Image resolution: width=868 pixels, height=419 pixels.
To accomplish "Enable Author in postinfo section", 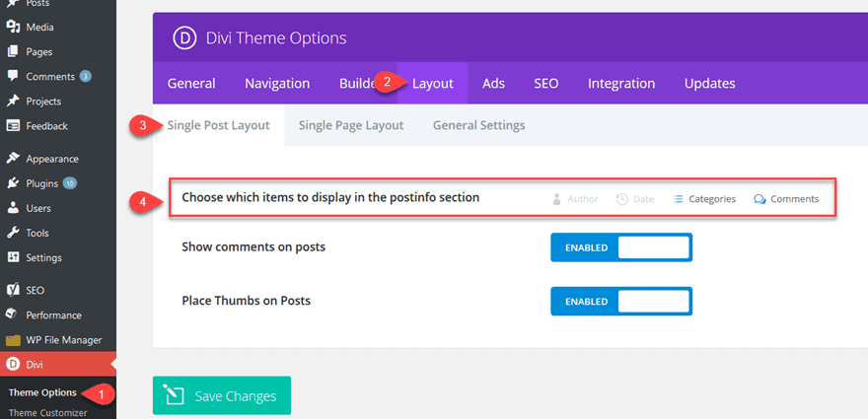I will pos(575,199).
